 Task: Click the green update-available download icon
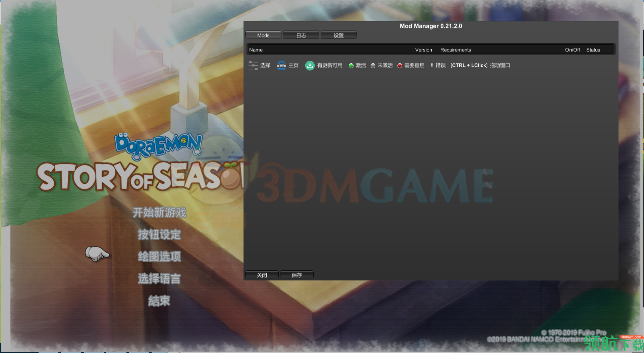(x=310, y=65)
